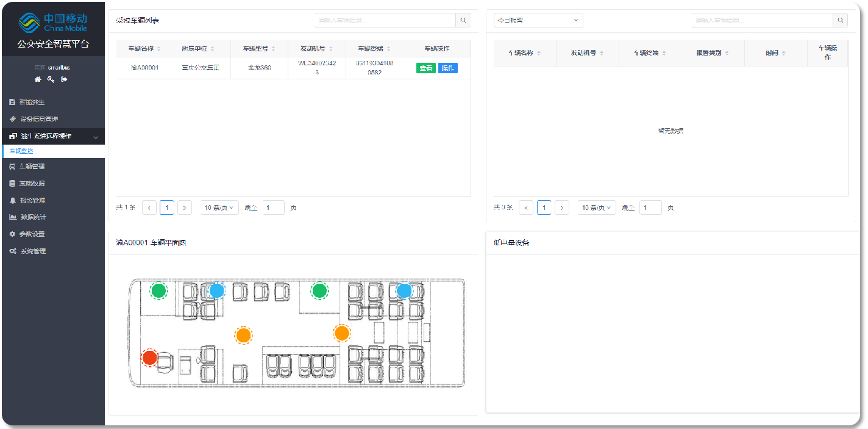868x429 pixels.
Task: Open 数据统计 in the sidebar menu
Action: (34, 217)
